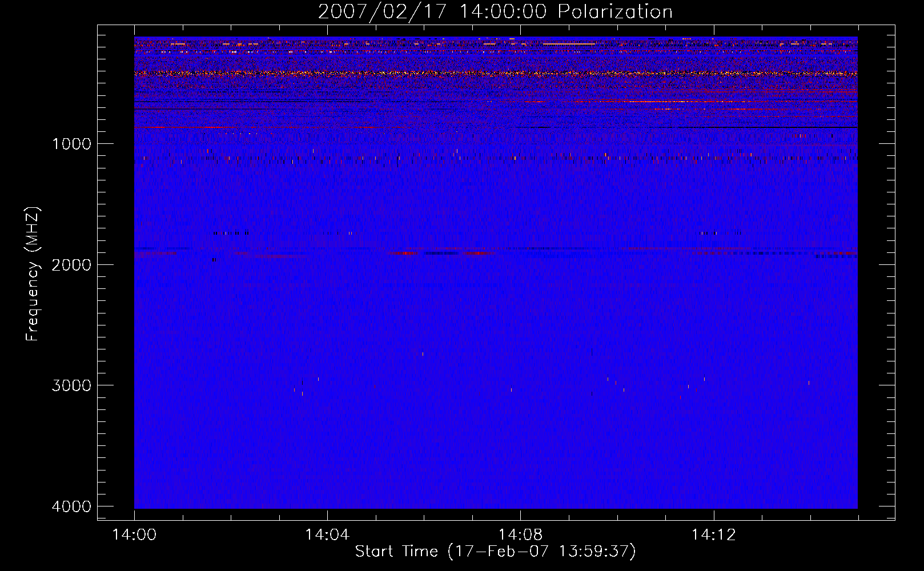Click the 1000 frequency tick label

coord(71,143)
